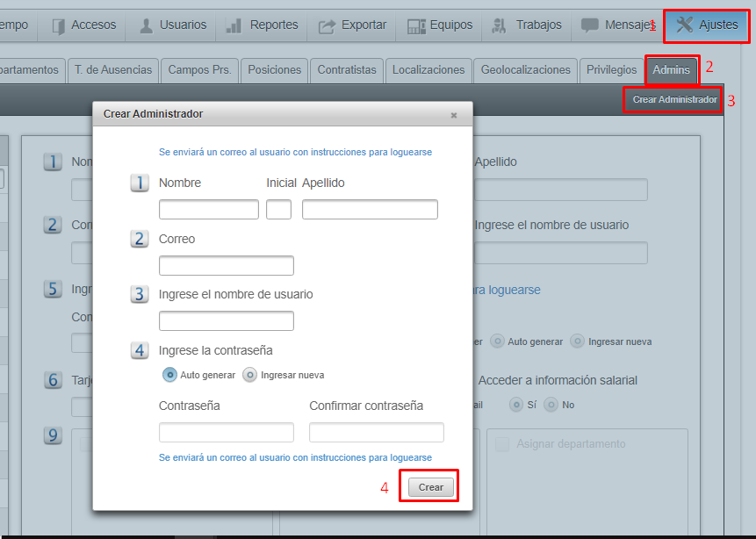This screenshot has width=756, height=539.
Task: Open the Accesos door icon
Action: click(x=59, y=25)
